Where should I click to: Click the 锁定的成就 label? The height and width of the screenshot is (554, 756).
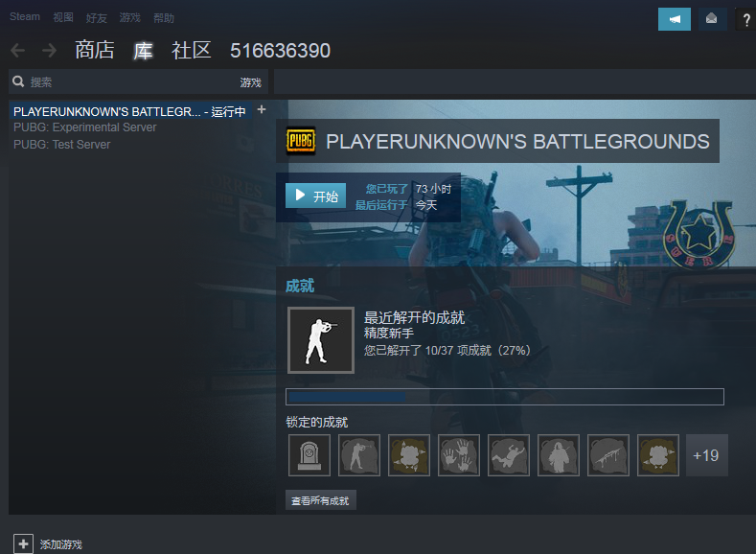pyautogui.click(x=317, y=423)
